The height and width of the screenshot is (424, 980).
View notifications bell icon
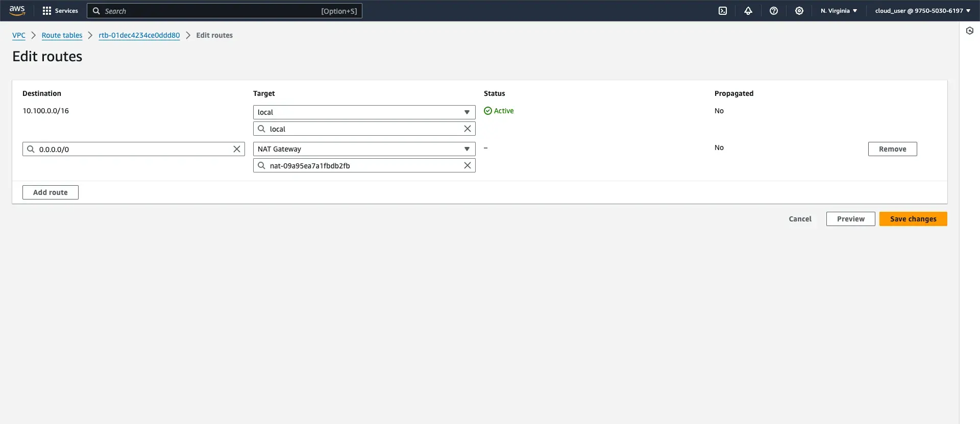748,11
